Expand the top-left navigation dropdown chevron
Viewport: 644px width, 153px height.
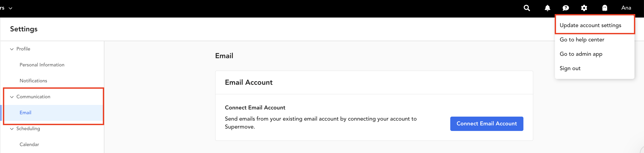(x=11, y=8)
